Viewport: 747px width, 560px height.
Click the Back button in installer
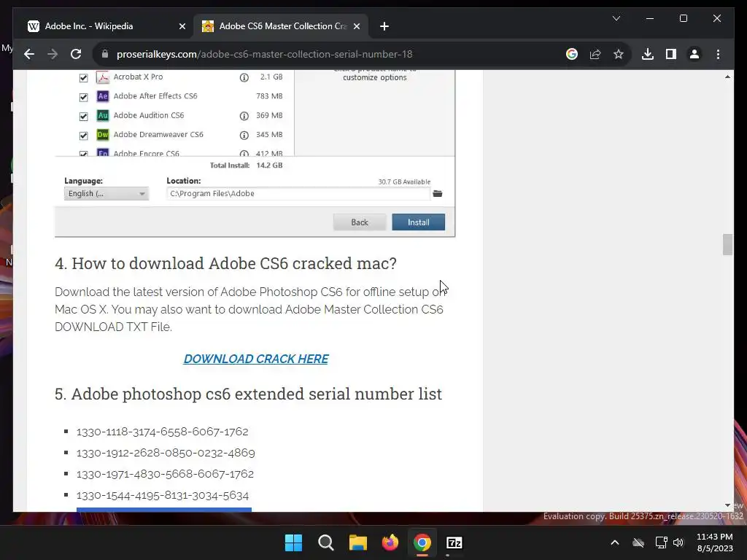pyautogui.click(x=359, y=222)
